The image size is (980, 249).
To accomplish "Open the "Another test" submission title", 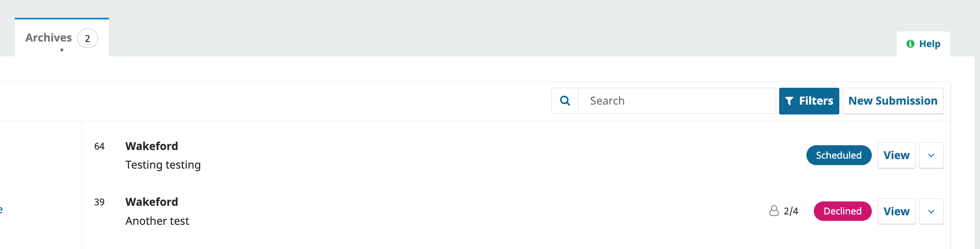I will (x=157, y=221).
